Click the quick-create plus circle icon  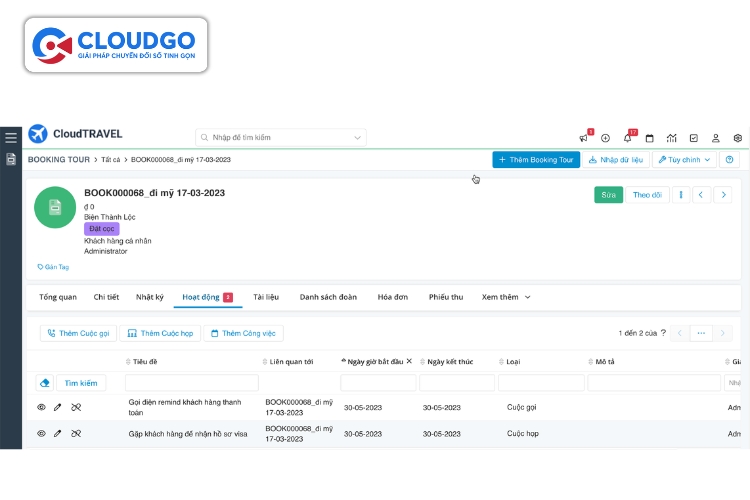point(606,138)
